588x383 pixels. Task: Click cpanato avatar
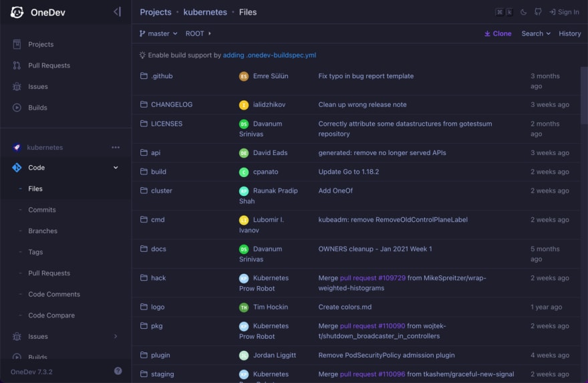pyautogui.click(x=244, y=172)
